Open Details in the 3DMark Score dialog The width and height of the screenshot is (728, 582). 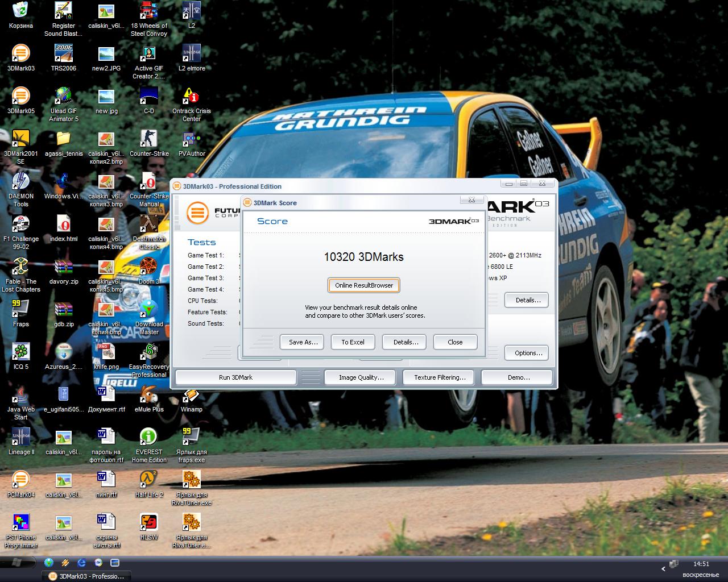point(406,342)
